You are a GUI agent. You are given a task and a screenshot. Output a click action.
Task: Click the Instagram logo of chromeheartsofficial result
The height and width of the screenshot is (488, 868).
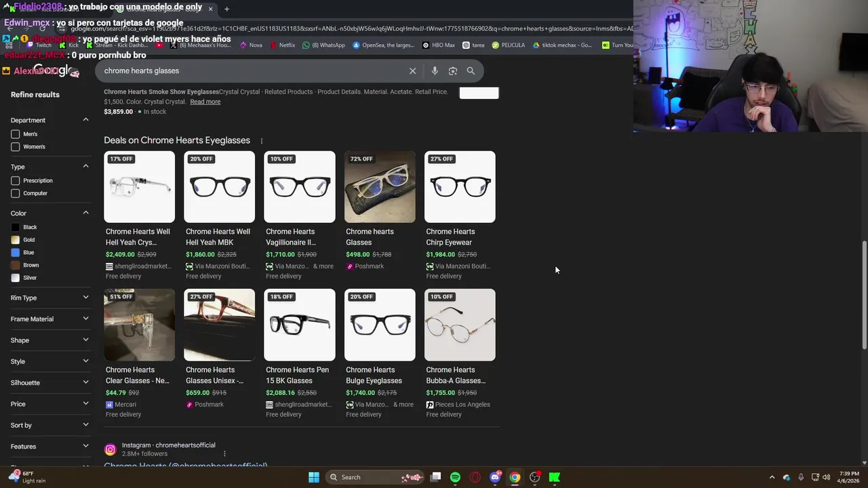(111, 449)
